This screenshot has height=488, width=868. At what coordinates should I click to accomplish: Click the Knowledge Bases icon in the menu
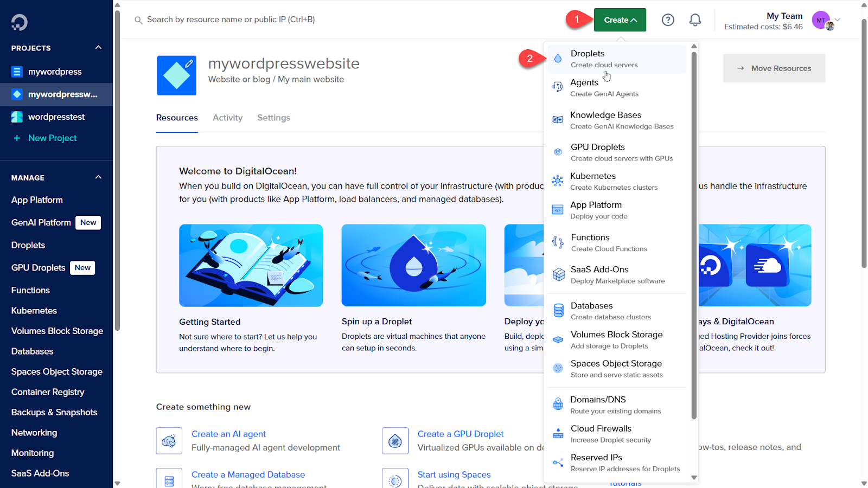coord(558,119)
